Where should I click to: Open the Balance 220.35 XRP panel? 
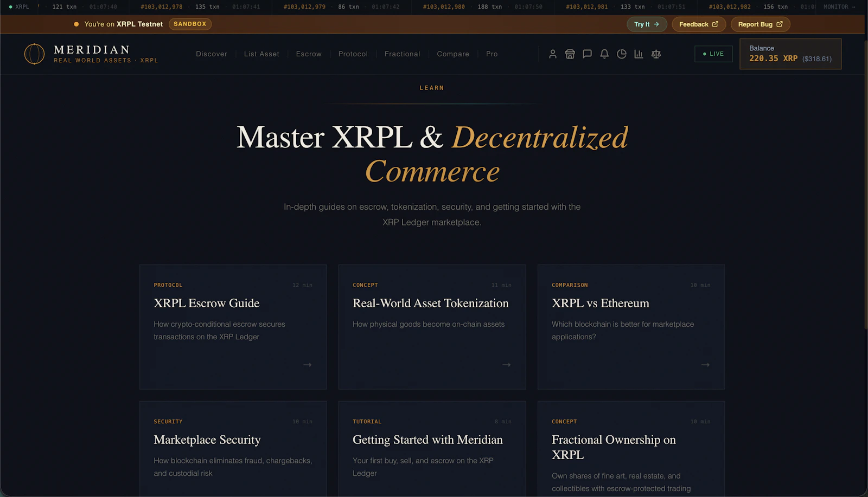tap(790, 54)
